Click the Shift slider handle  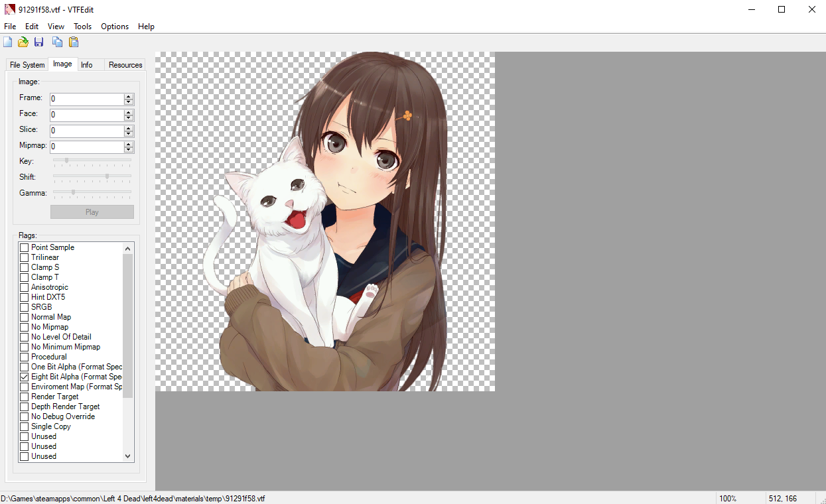[x=107, y=176]
